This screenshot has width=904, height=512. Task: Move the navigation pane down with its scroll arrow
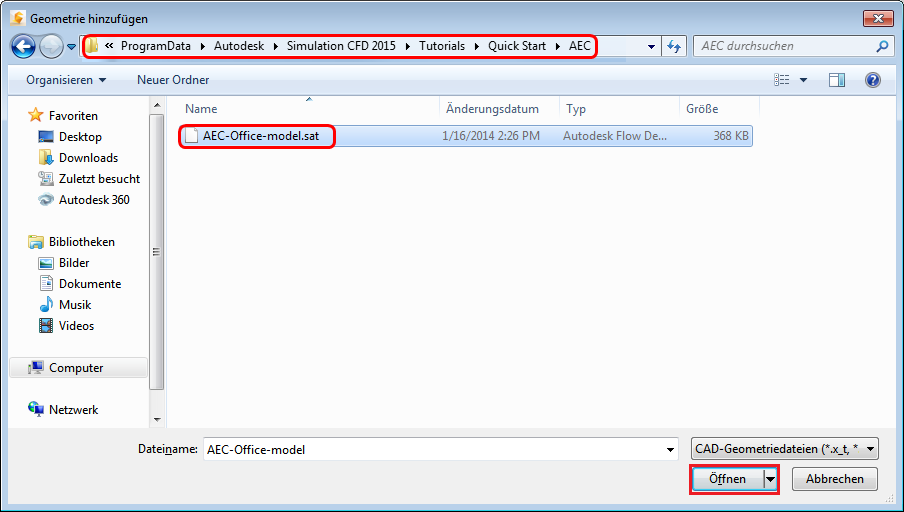pos(157,420)
